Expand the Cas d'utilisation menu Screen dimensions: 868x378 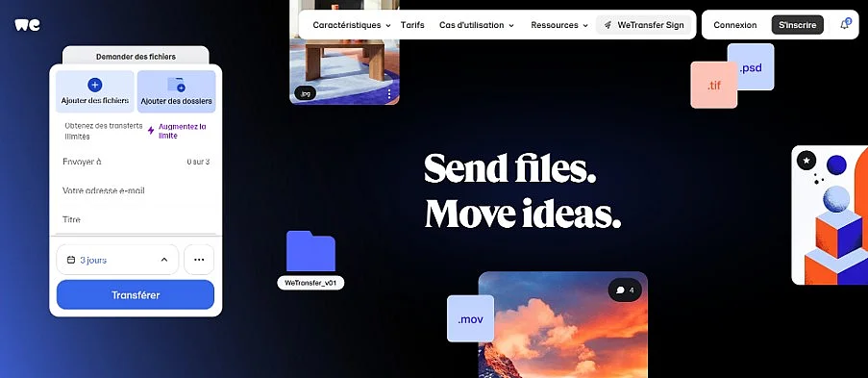click(x=476, y=25)
